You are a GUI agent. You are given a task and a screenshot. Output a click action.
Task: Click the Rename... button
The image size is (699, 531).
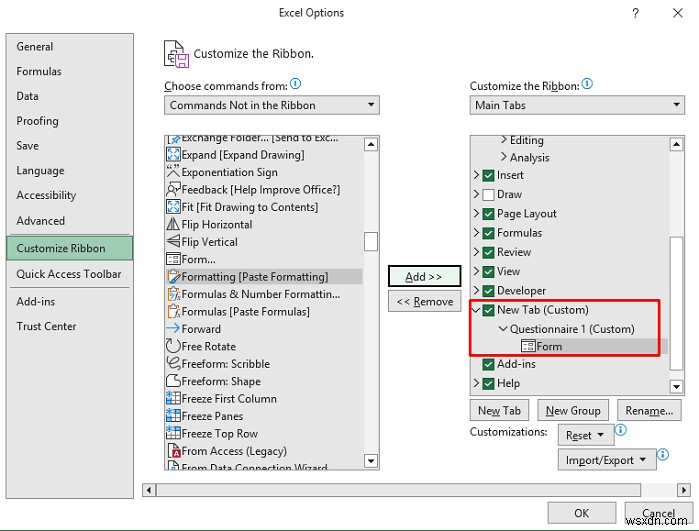[649, 410]
